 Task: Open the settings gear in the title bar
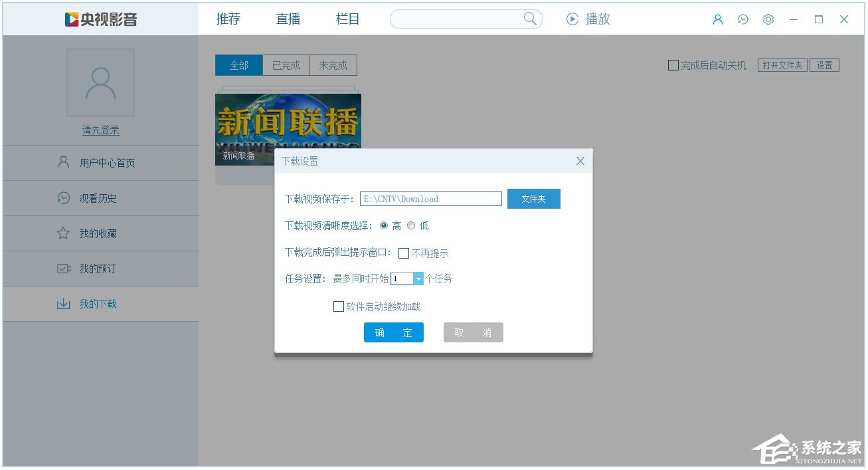click(x=768, y=19)
